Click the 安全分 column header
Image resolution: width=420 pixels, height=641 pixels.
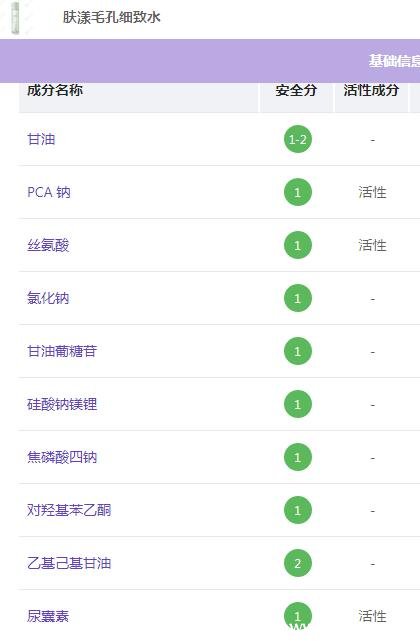[296, 90]
